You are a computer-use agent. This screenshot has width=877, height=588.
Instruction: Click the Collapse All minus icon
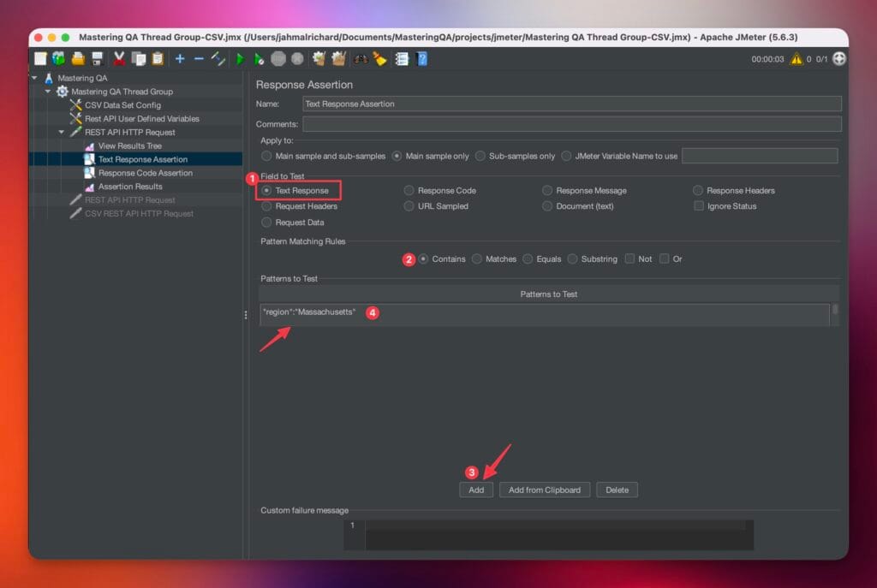click(x=199, y=59)
